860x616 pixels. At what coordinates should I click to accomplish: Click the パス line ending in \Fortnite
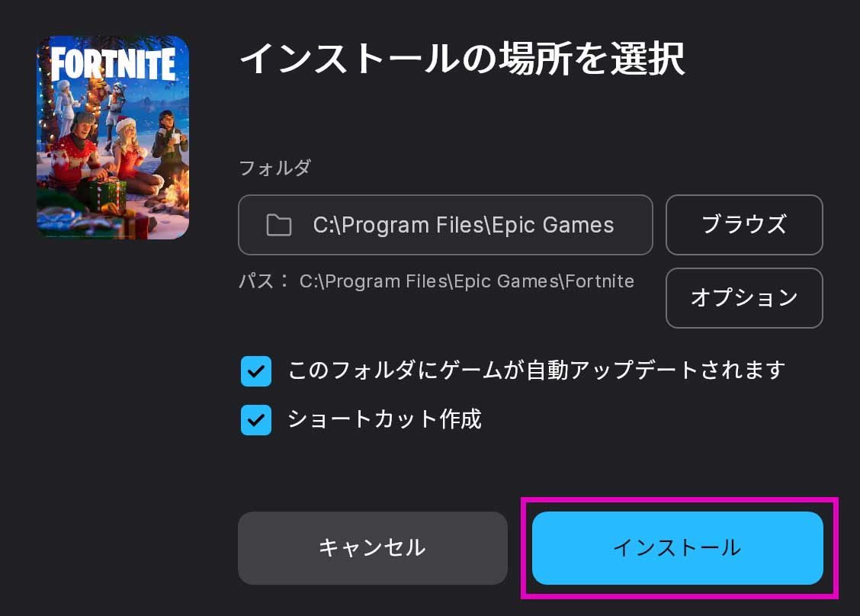[437, 281]
